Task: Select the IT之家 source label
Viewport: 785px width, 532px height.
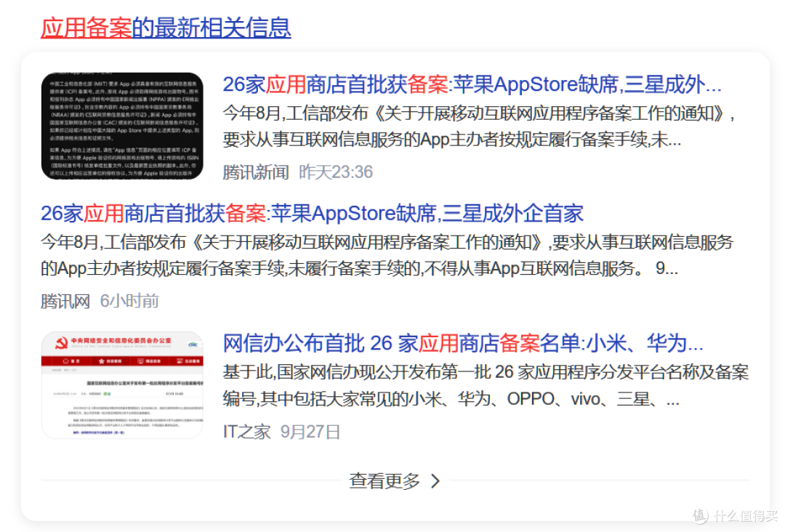Action: click(247, 432)
